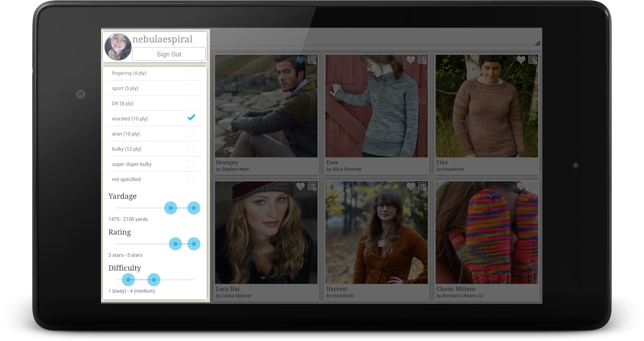Open designer link by Alicia Plummer
The height and width of the screenshot is (341, 644).
click(344, 169)
